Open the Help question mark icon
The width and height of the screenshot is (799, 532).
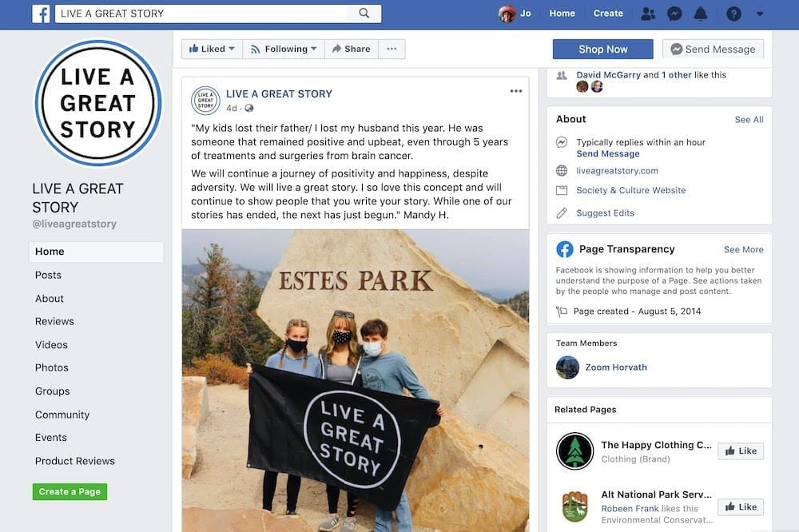(x=733, y=14)
